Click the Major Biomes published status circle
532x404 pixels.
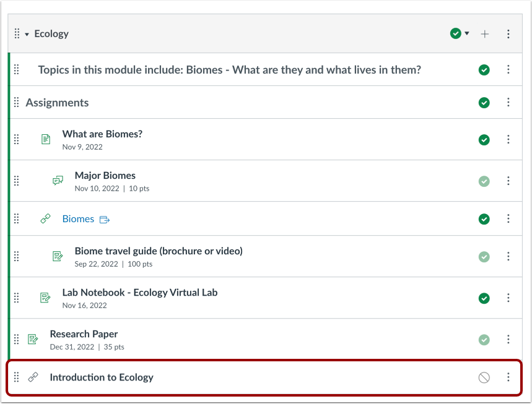pos(484,181)
